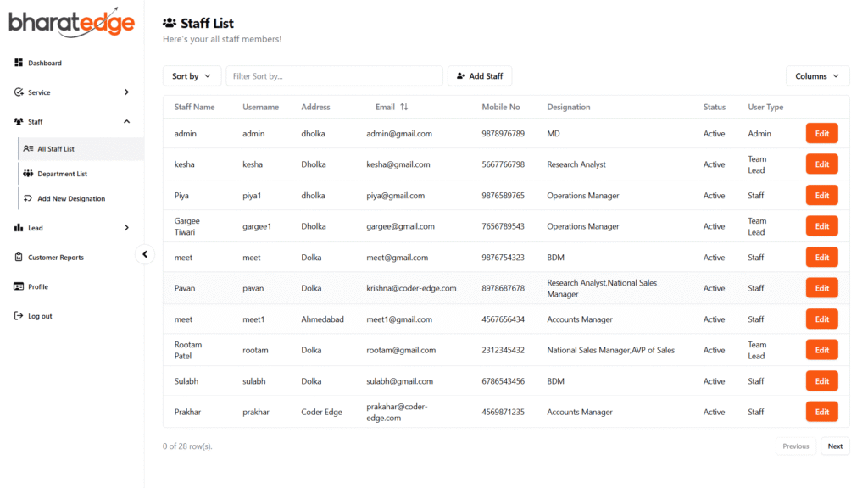The height and width of the screenshot is (488, 868).
Task: Click Edit button for kesha row
Action: tap(821, 164)
